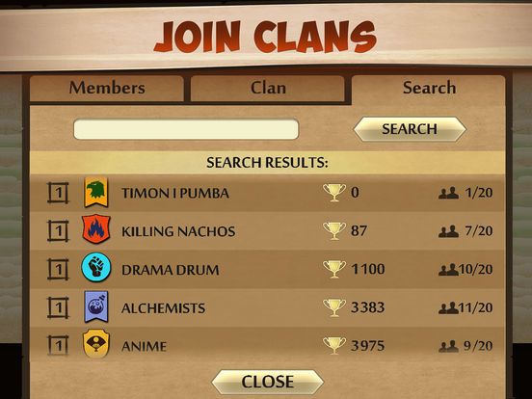Screen dimensions: 532x399
Task: Choose the ALCHEMISTS clan entry
Action: click(x=267, y=307)
